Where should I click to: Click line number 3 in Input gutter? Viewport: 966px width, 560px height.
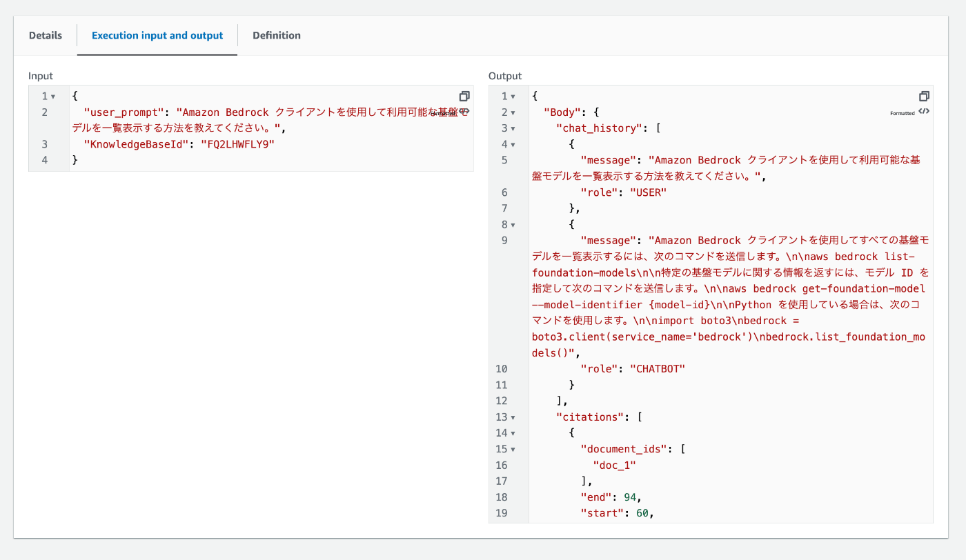(44, 144)
